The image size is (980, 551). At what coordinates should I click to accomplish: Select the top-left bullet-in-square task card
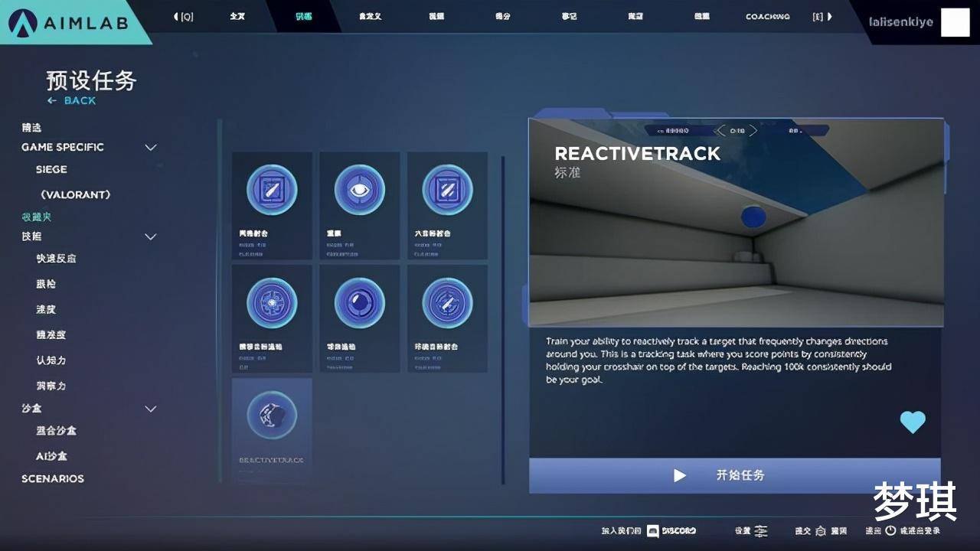click(x=272, y=204)
